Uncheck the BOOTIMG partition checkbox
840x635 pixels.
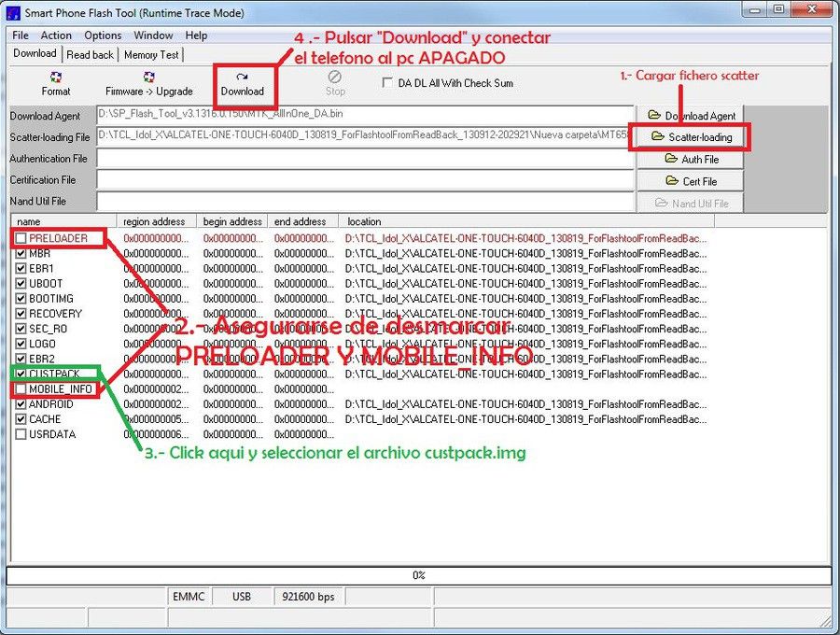tap(21, 298)
